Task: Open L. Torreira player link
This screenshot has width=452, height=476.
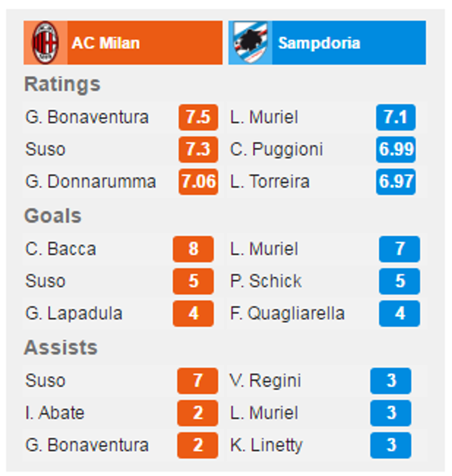Action: [x=270, y=181]
